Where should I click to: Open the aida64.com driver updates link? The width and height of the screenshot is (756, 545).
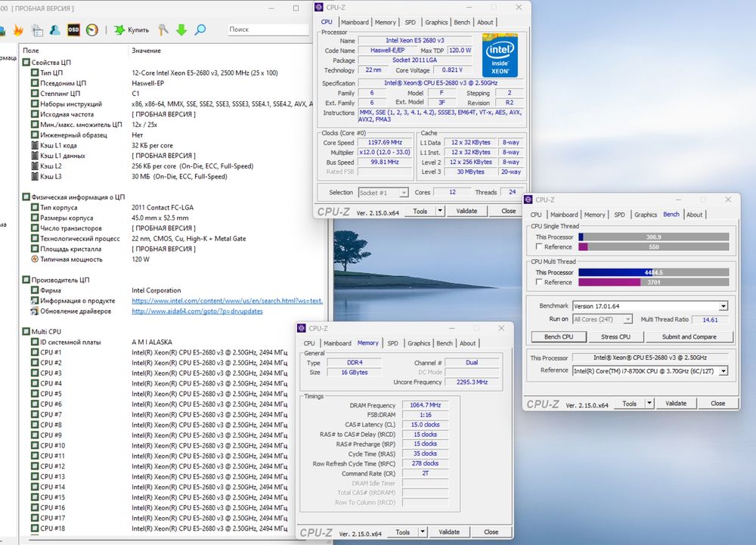(197, 311)
